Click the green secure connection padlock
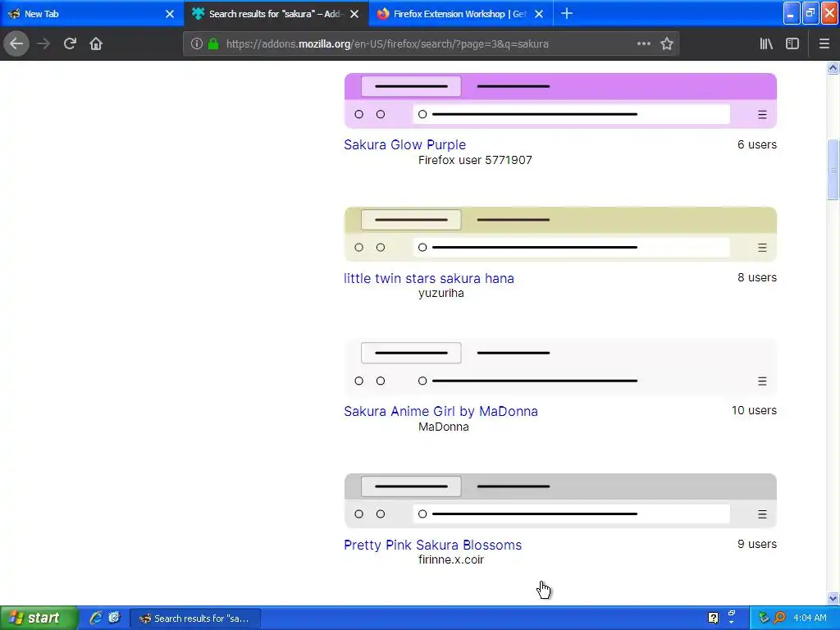 [x=213, y=43]
